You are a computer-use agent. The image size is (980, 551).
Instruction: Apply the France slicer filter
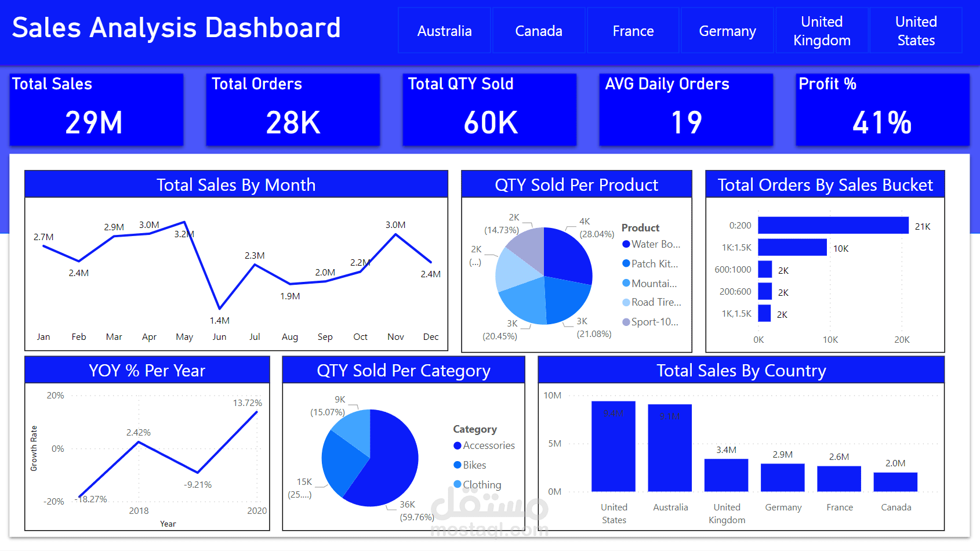[633, 31]
